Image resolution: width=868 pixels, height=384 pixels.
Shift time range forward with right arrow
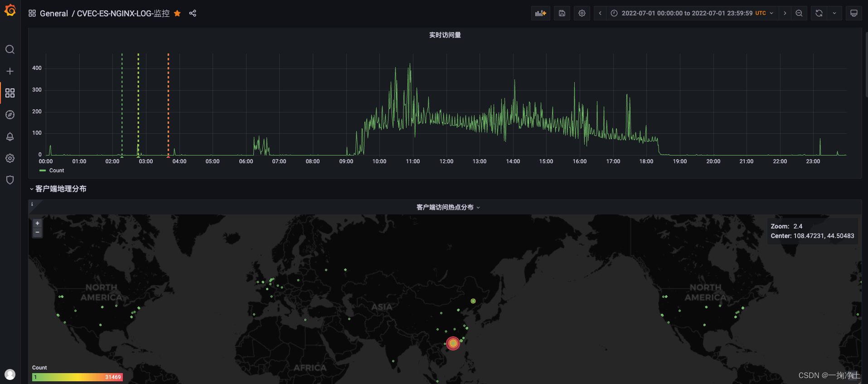[785, 13]
